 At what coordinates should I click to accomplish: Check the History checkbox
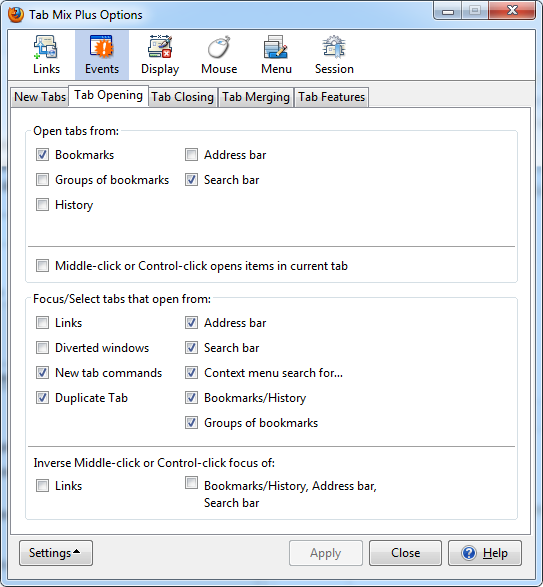coord(42,205)
